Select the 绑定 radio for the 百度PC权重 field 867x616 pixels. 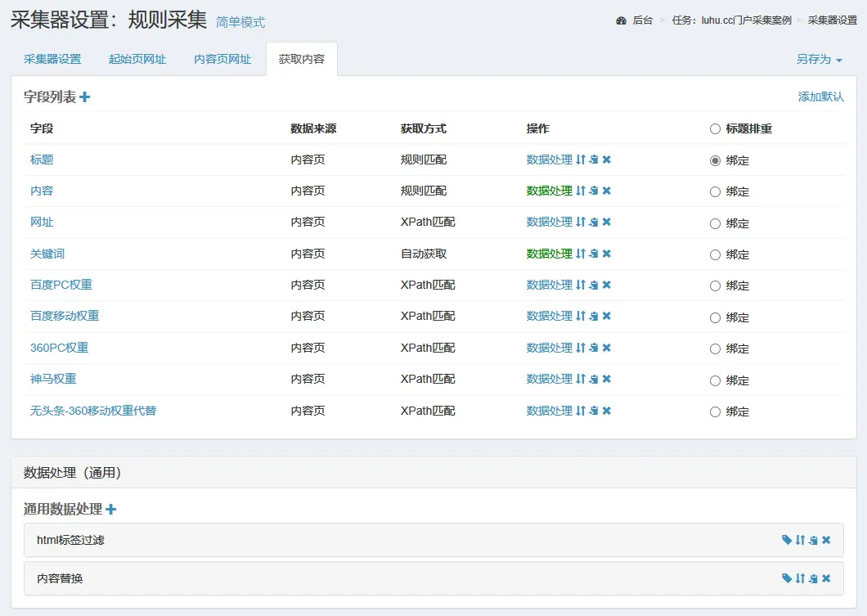[x=715, y=286]
